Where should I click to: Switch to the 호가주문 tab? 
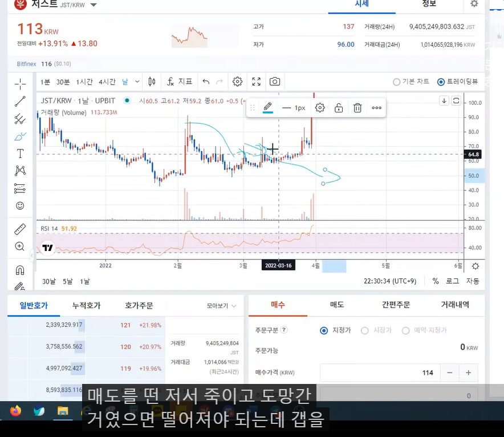(139, 305)
